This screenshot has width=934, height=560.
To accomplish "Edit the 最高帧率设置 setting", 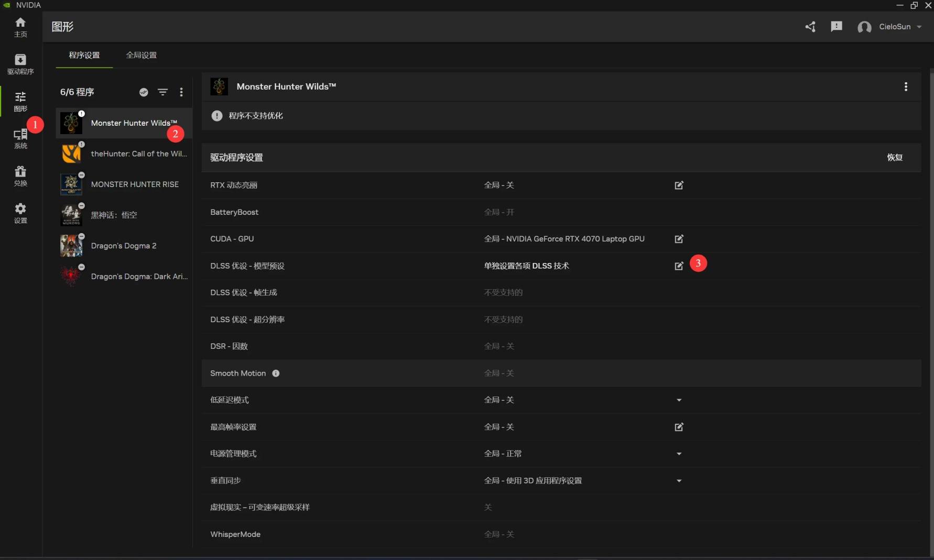I will (679, 427).
